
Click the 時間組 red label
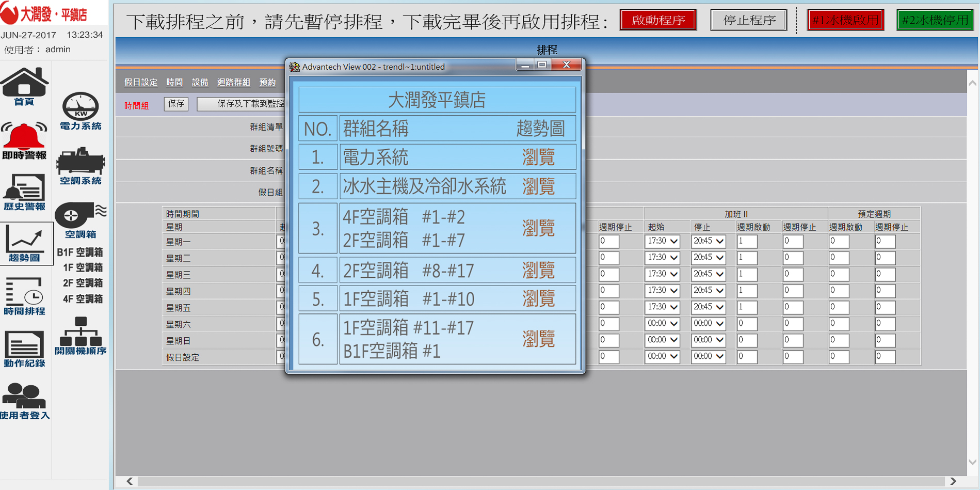click(136, 106)
